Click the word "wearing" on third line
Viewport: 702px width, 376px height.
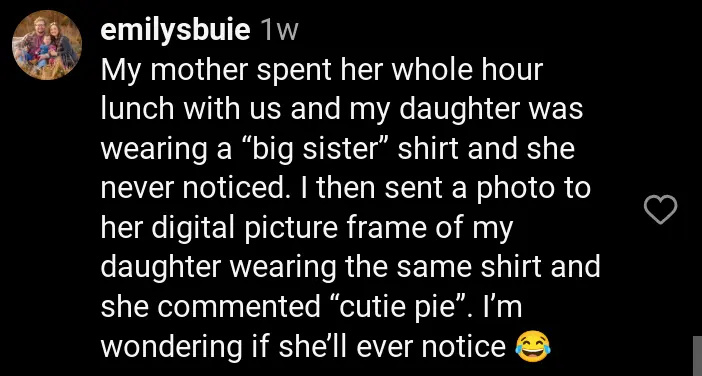150,149
